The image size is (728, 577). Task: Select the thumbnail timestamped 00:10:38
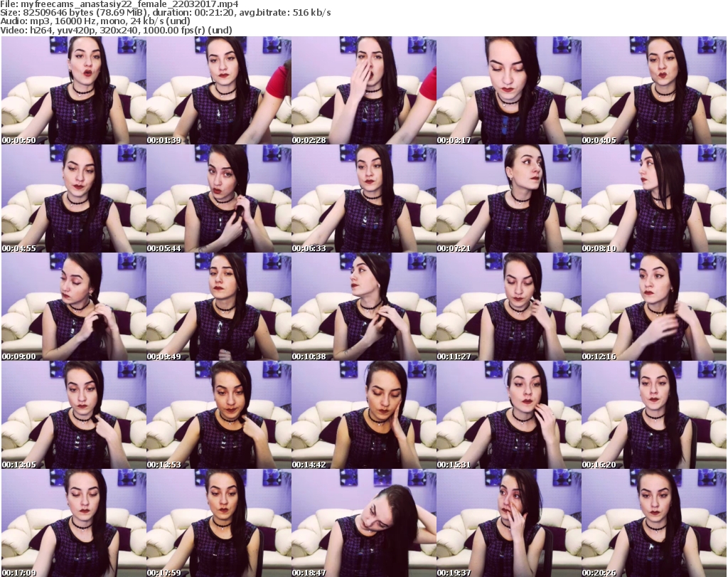(x=364, y=307)
